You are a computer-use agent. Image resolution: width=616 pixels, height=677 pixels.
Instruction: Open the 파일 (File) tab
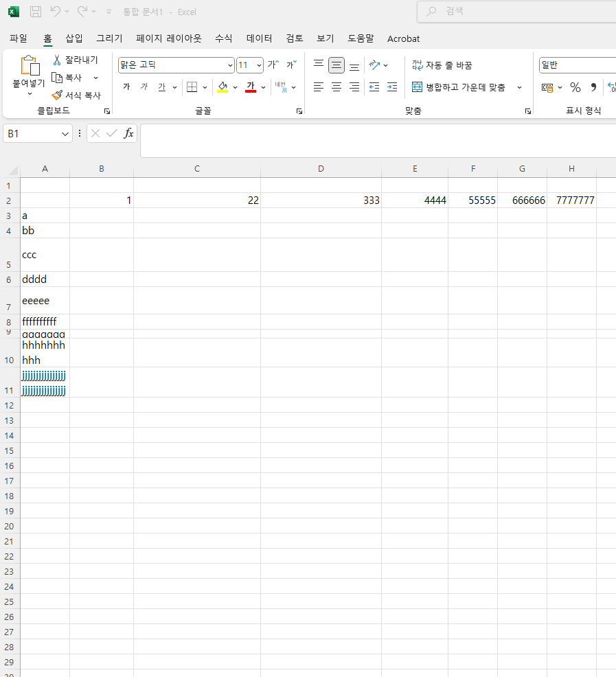19,38
